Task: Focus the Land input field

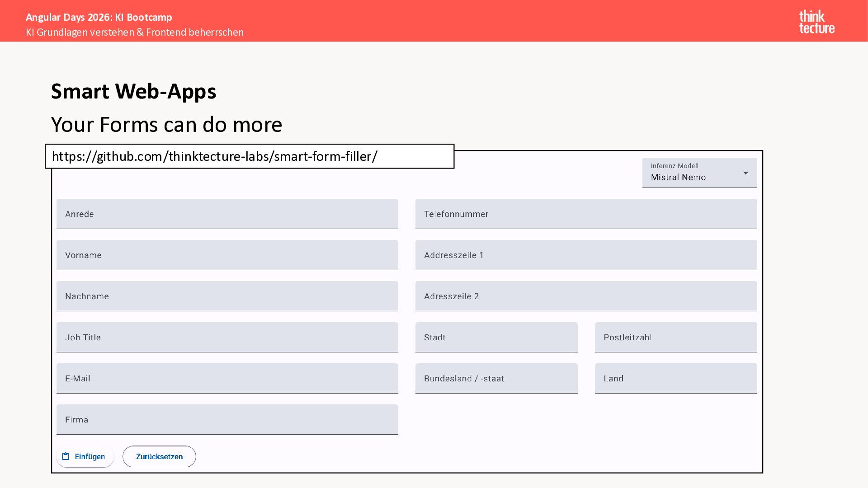Action: 676,378
